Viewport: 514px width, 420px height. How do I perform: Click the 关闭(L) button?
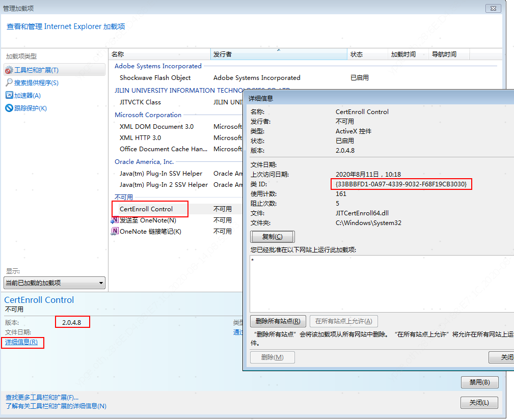479,402
